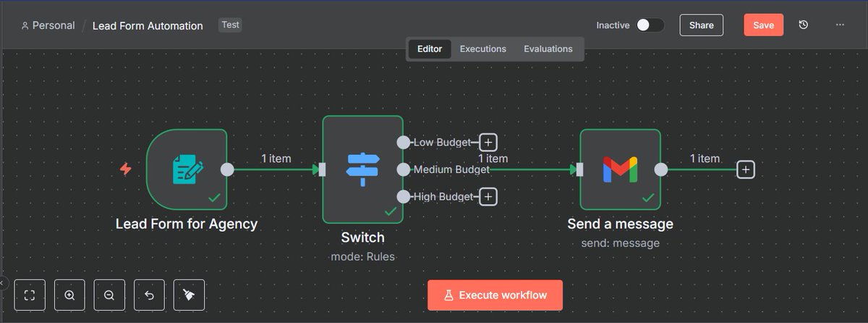The image size is (868, 323).
Task: Click the Test tag label
Action: (230, 25)
